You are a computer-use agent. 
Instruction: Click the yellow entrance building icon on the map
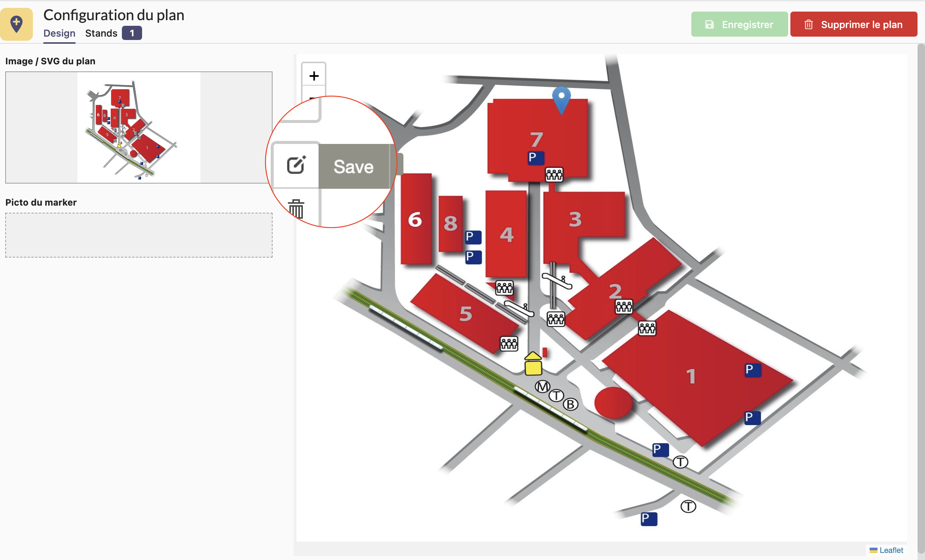[533, 363]
